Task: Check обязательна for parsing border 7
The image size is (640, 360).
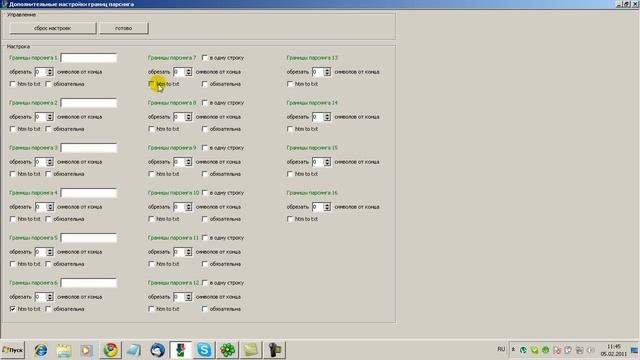Action: click(205, 84)
